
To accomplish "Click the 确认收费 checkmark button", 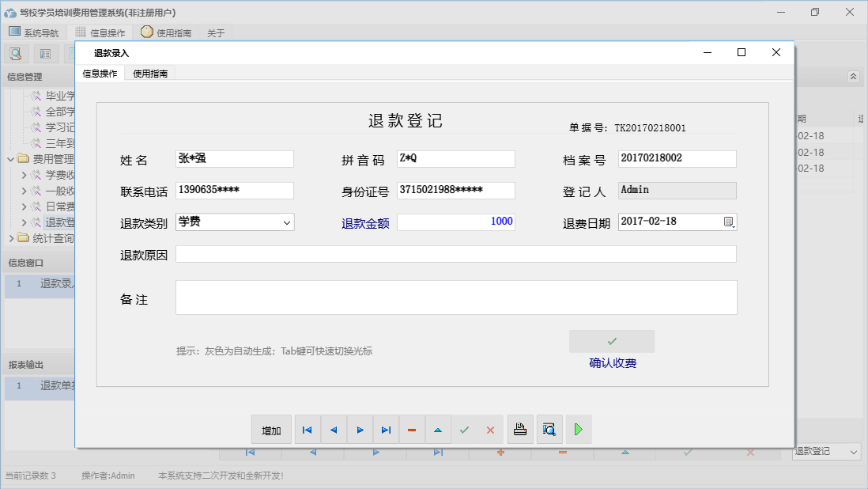I will point(611,341).
